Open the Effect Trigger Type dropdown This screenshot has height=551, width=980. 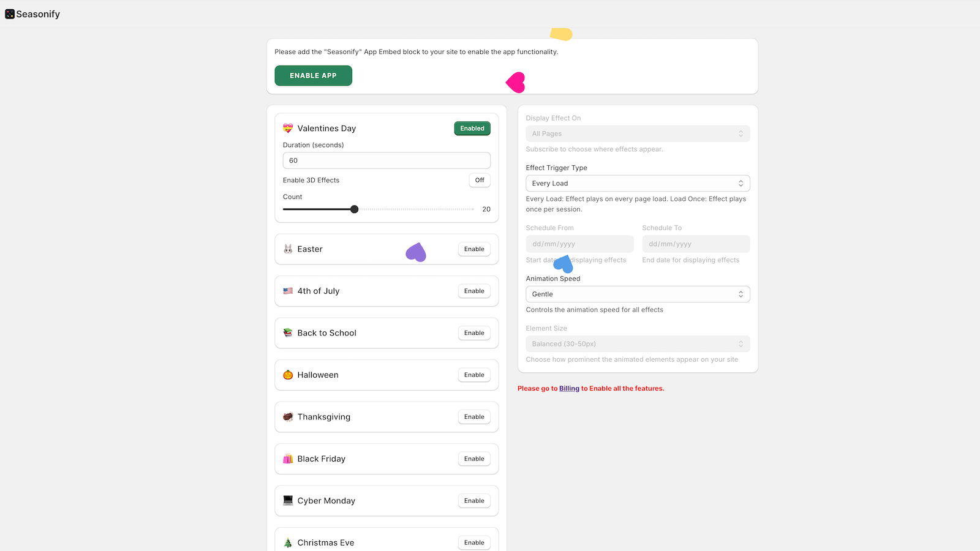tap(637, 183)
